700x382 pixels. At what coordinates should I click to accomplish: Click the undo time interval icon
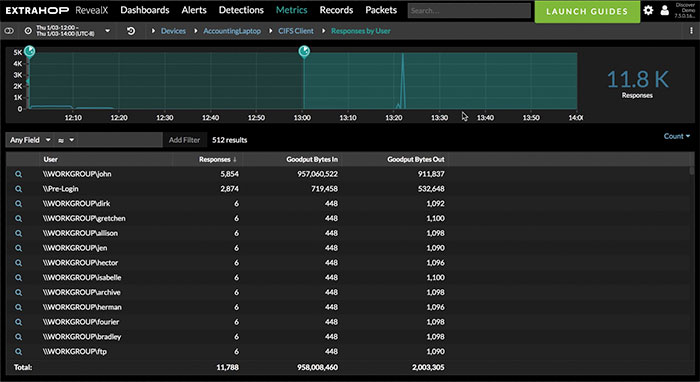[131, 31]
